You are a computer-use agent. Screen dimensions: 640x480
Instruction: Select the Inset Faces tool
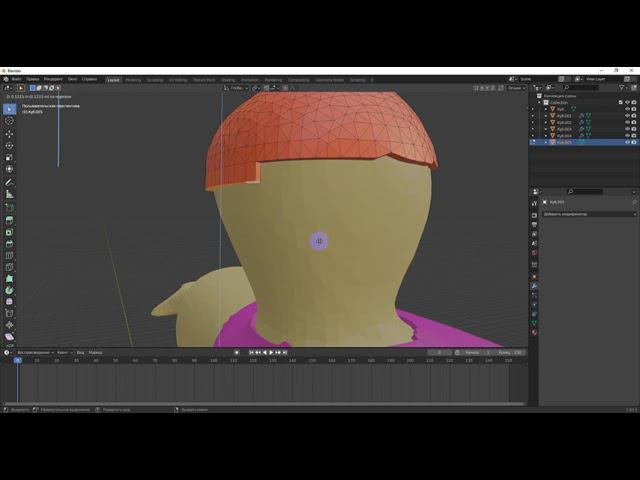(x=9, y=232)
